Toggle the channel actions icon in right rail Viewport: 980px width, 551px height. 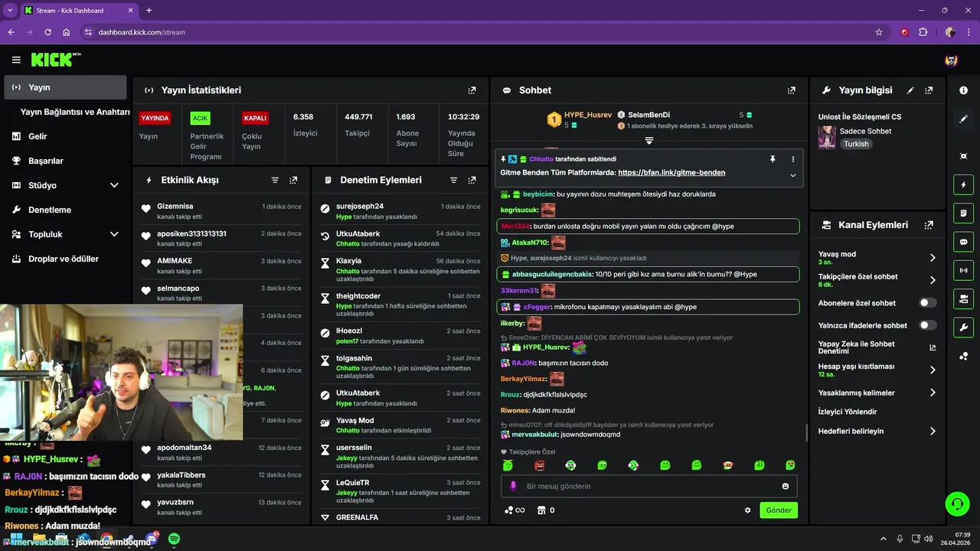pos(963,298)
